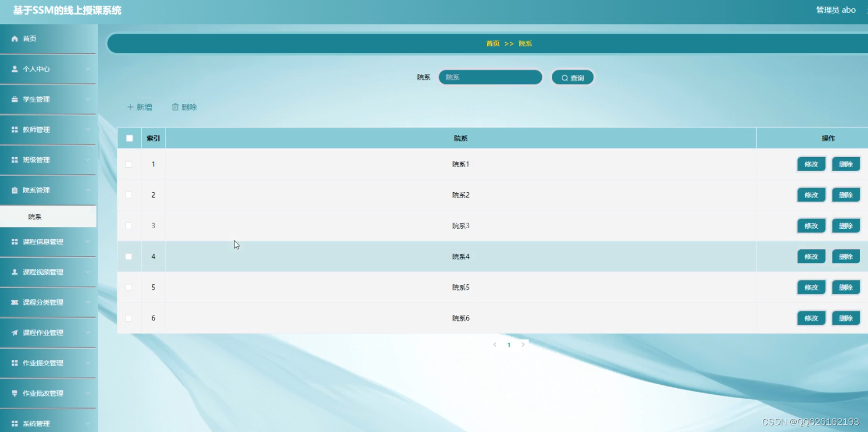Screen dimensions: 868x432
Task: Click the 操作 column header
Action: (828, 138)
